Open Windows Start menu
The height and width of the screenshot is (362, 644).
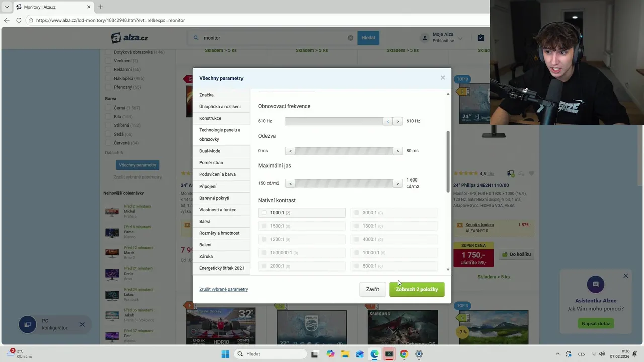(225, 354)
